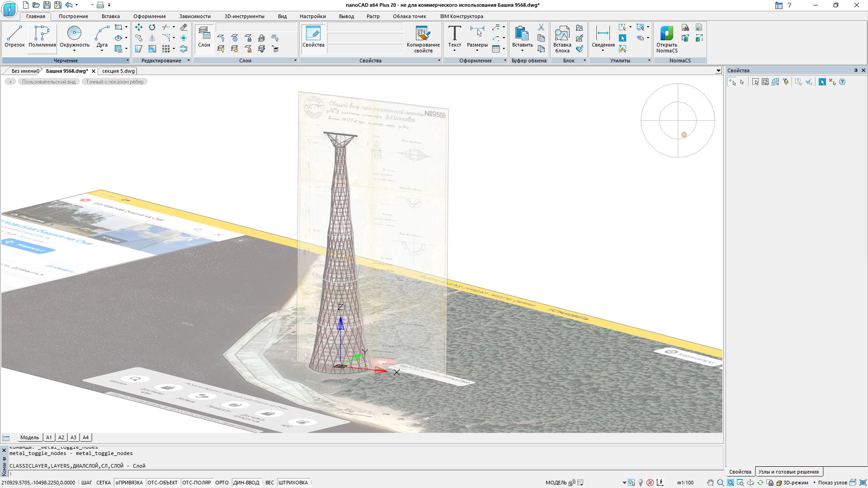This screenshot has width=868, height=488.
Task: Open the document tabs list dropdown
Action: coord(718,71)
